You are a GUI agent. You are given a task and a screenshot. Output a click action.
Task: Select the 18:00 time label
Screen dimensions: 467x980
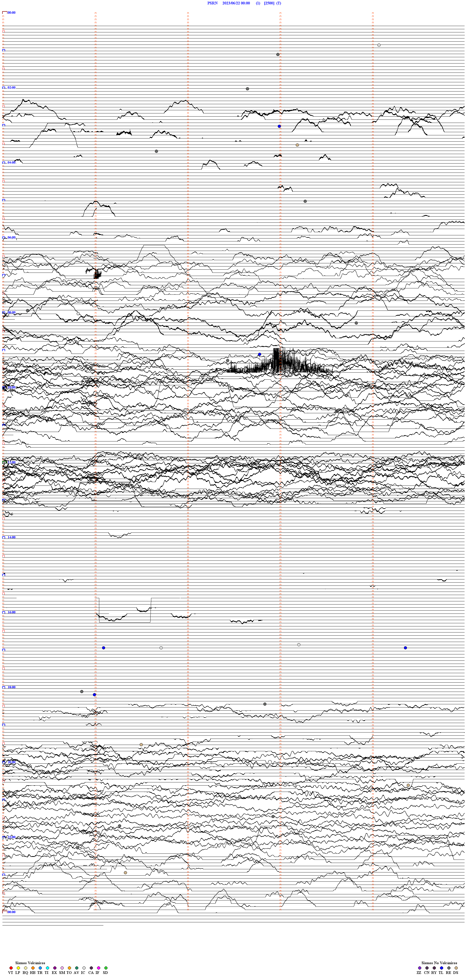tap(11, 687)
